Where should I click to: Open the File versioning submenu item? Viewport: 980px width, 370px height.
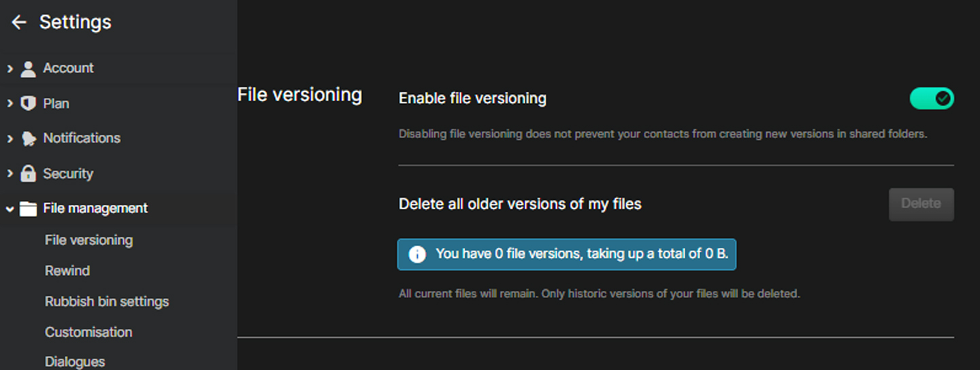(x=88, y=240)
